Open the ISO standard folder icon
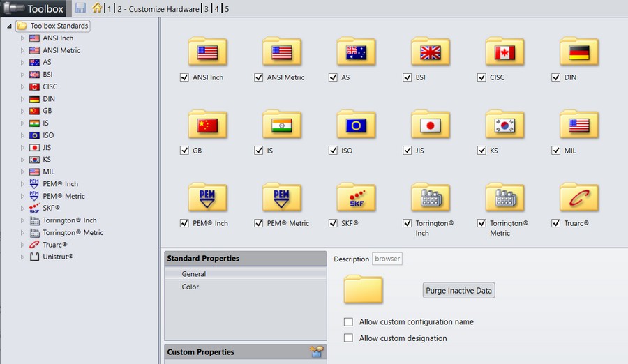 coord(356,125)
